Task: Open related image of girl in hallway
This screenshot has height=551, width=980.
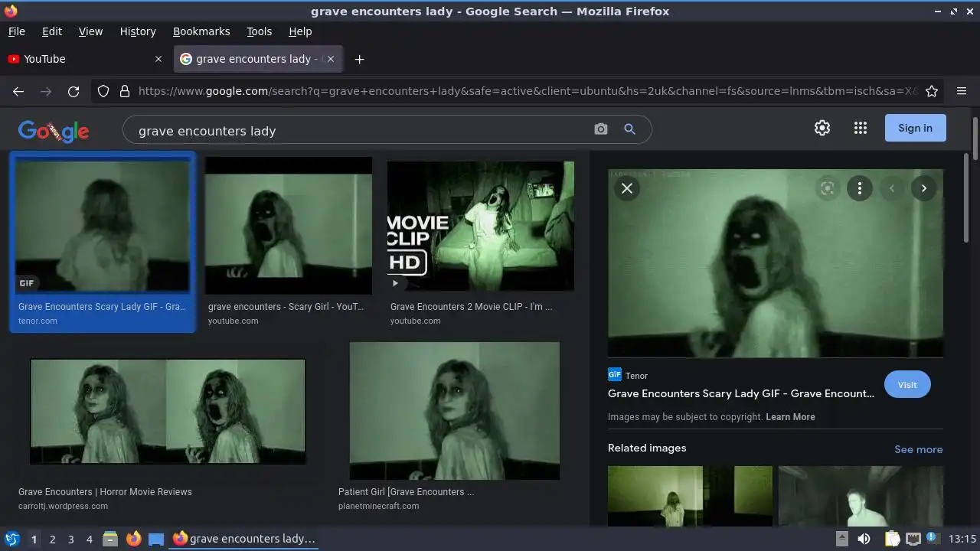Action: tap(690, 496)
